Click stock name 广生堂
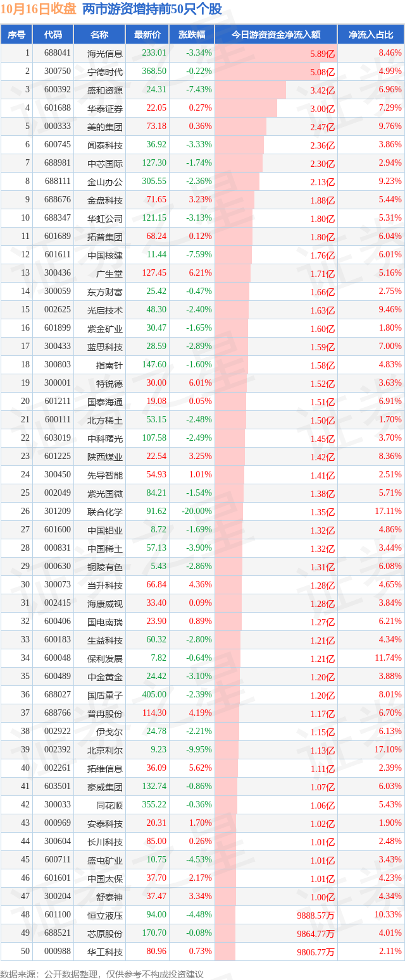This screenshot has height=980, width=405. 109,273
